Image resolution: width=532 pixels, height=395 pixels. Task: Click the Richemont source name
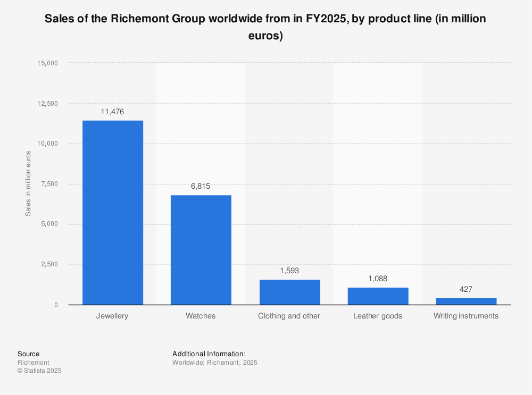point(33,363)
